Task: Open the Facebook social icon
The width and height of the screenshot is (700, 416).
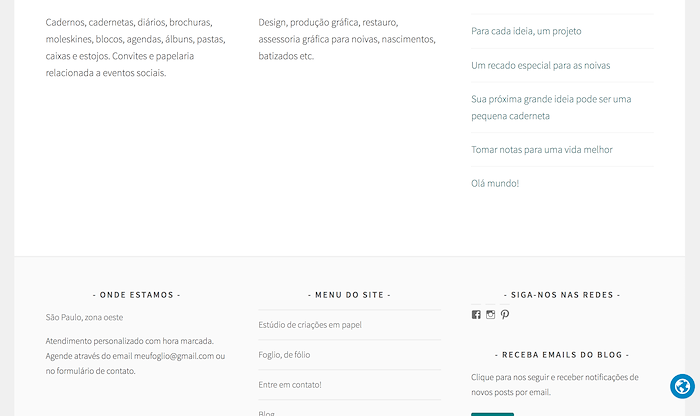Action: point(476,315)
